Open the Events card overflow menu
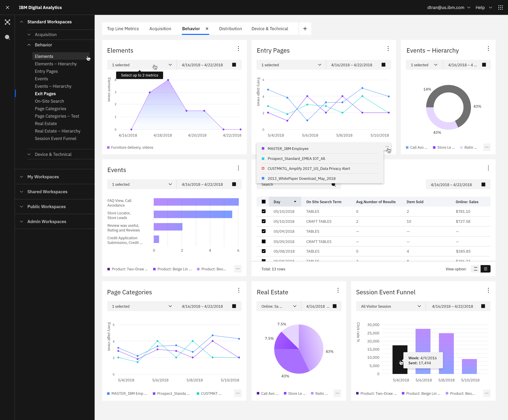508x420 pixels. click(238, 168)
